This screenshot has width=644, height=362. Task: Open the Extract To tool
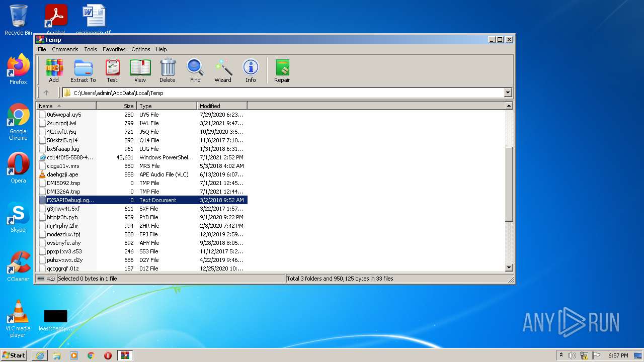click(x=83, y=70)
